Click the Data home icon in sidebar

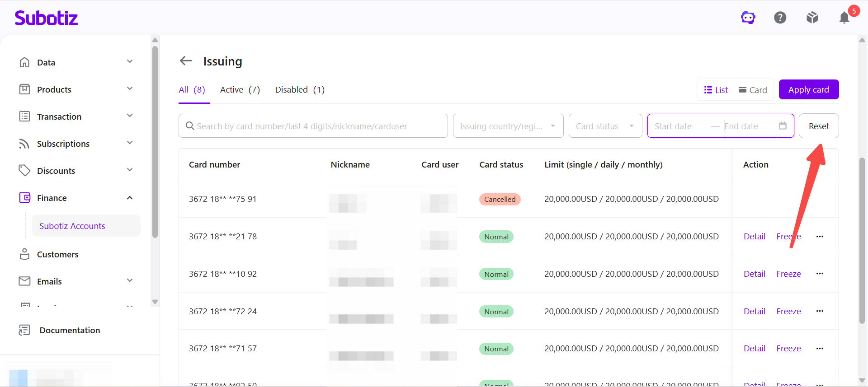pyautogui.click(x=24, y=62)
